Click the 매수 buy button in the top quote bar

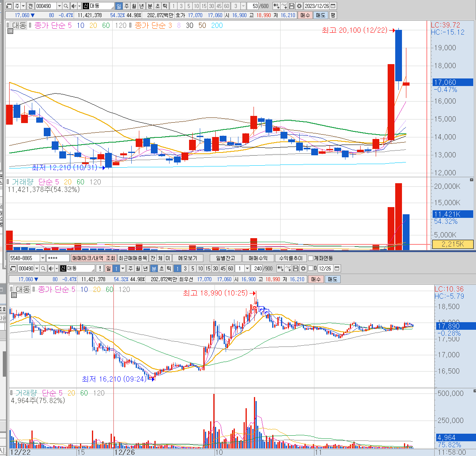click(305, 15)
